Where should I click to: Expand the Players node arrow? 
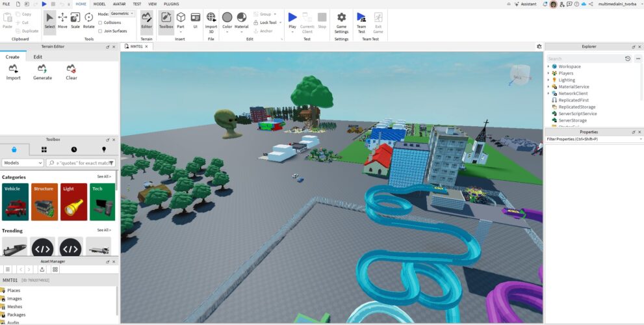(x=548, y=73)
